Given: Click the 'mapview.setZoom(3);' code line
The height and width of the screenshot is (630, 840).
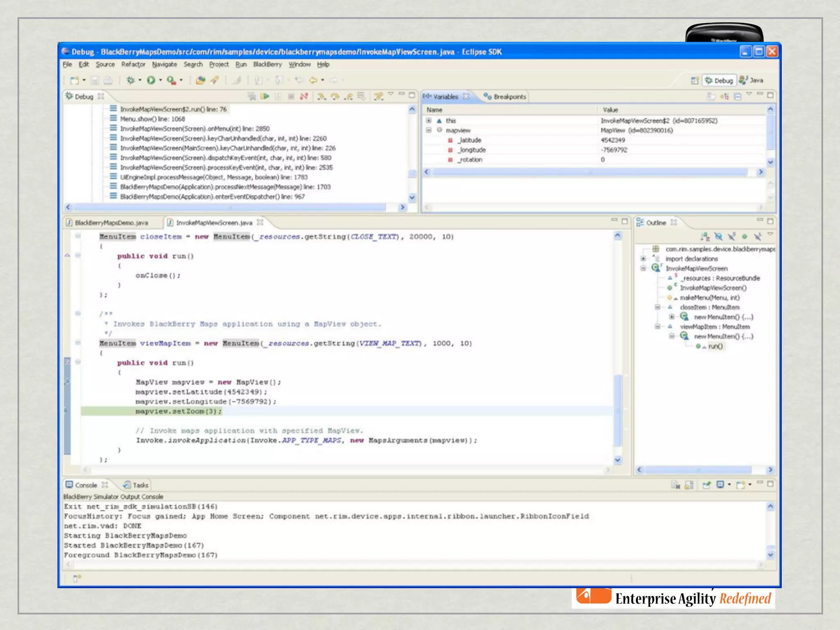Looking at the screenshot, I should (178, 411).
